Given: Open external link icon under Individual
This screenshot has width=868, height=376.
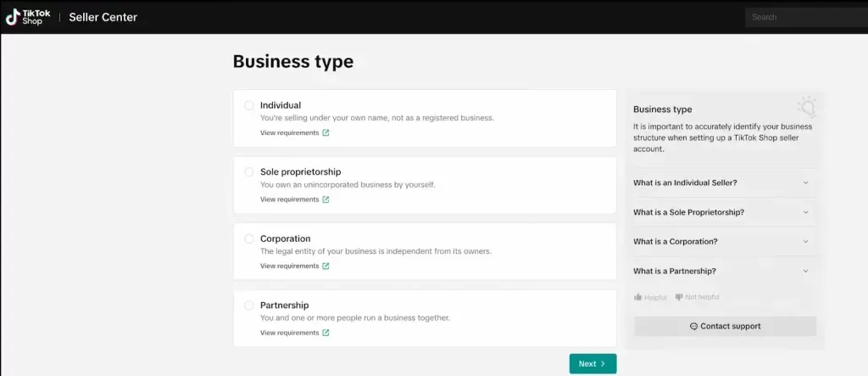Looking at the screenshot, I should point(326,133).
